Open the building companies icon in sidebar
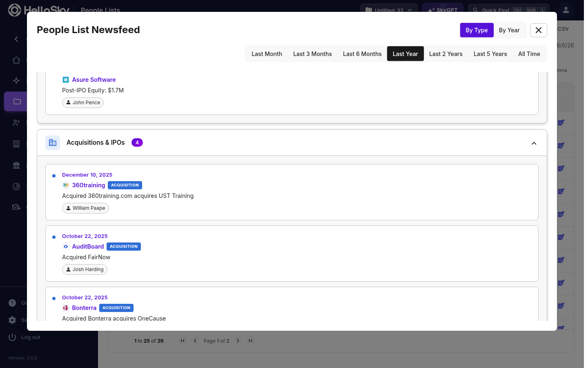The height and width of the screenshot is (368, 588). point(16,144)
